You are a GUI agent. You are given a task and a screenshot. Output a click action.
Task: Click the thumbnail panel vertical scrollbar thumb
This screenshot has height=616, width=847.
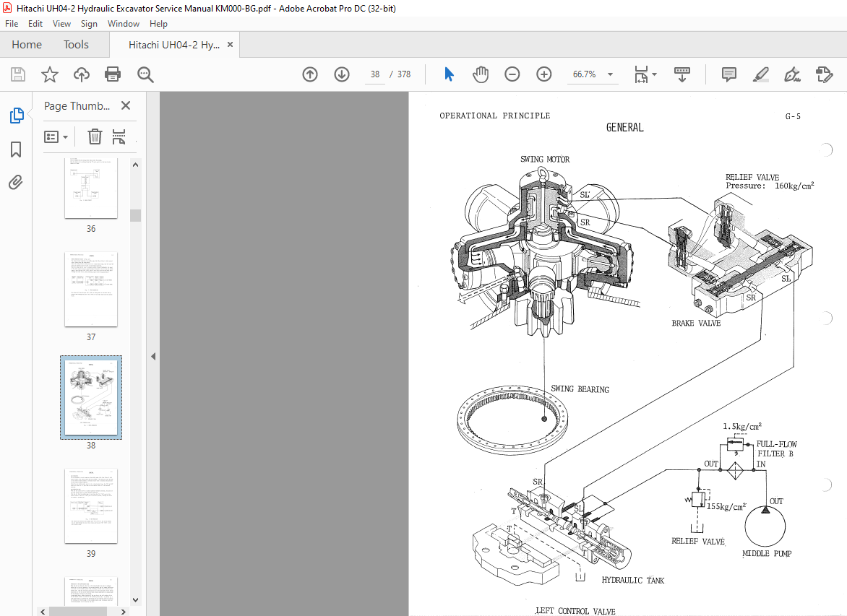tap(136, 215)
